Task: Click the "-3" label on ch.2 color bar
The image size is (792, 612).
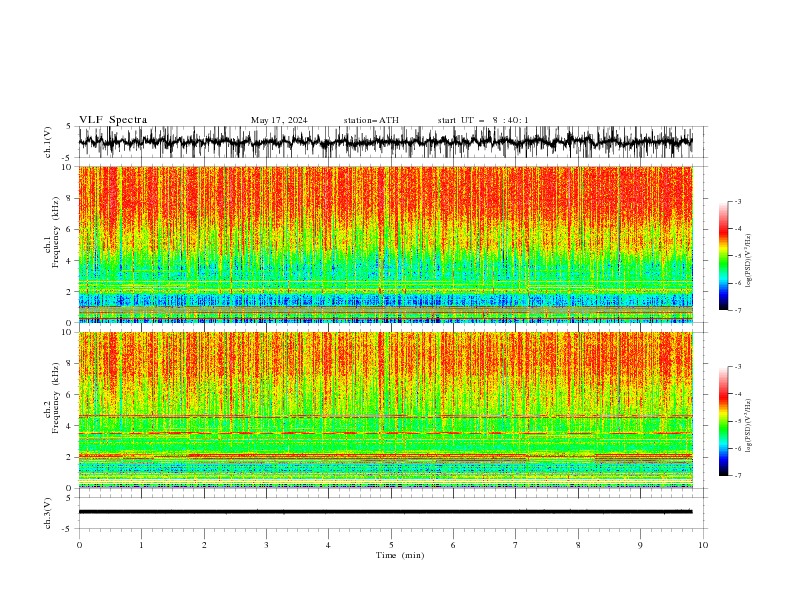Action: pyautogui.click(x=738, y=367)
